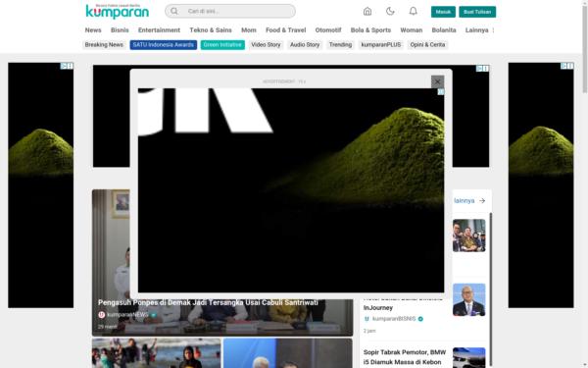588x368 pixels.
Task: Open the home icon in the header
Action: pyautogui.click(x=367, y=11)
